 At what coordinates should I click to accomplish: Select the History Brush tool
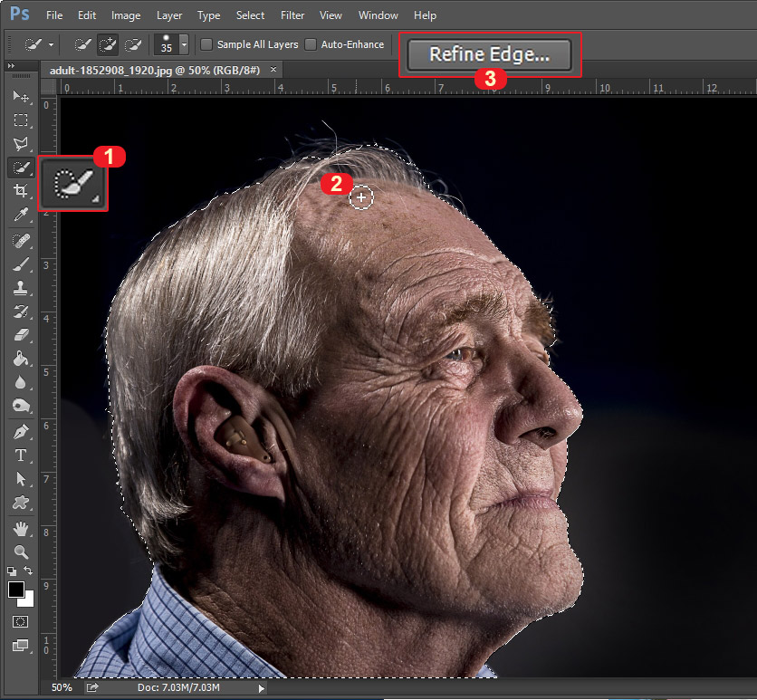click(x=21, y=312)
